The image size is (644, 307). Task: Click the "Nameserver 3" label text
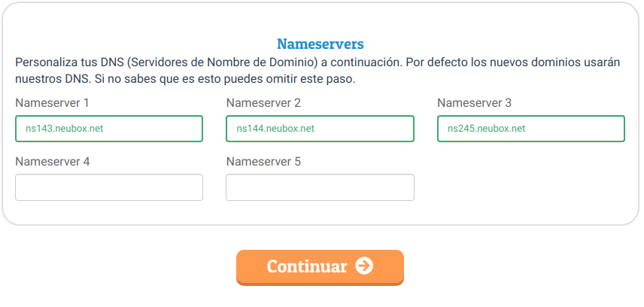click(x=474, y=102)
